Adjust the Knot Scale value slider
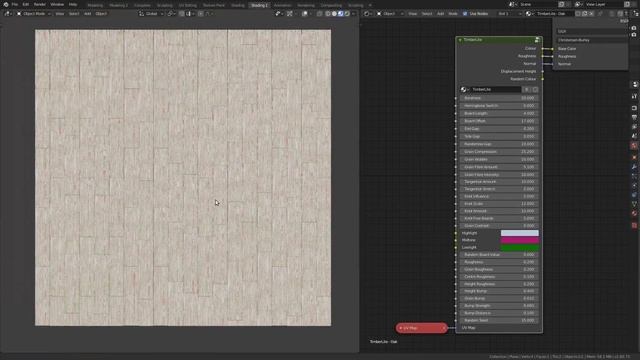640x360 pixels. [499, 204]
